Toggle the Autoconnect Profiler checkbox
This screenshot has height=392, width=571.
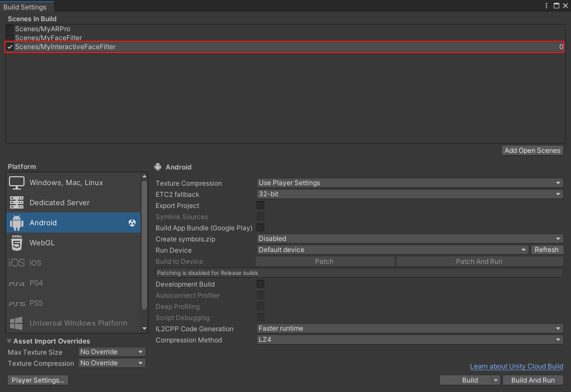click(x=260, y=295)
